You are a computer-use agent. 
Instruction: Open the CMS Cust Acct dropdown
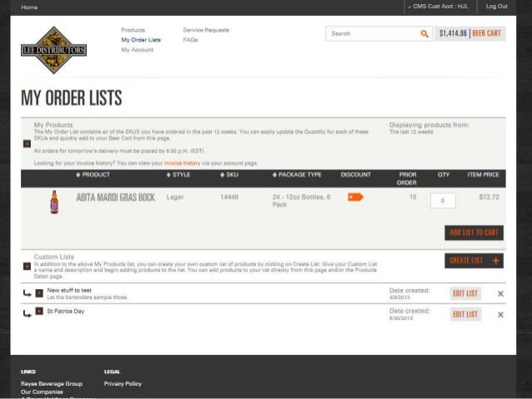438,7
